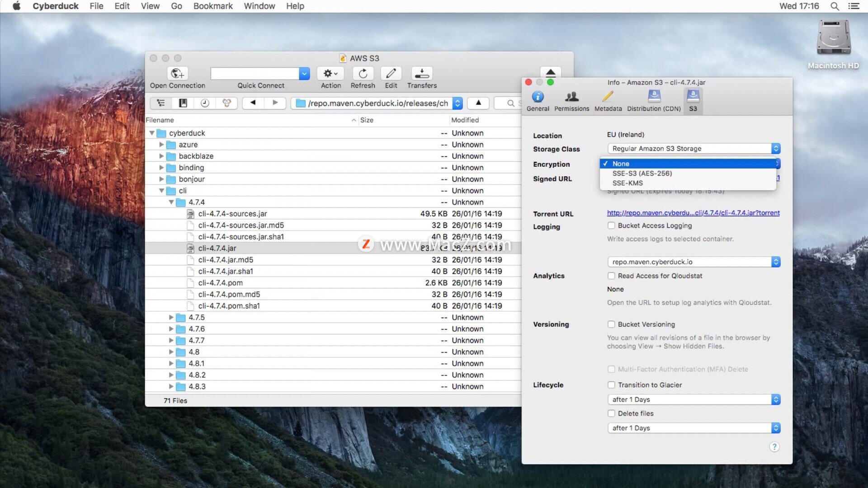Select cli-4.7.4.pom.sha1 file row

coord(333,306)
